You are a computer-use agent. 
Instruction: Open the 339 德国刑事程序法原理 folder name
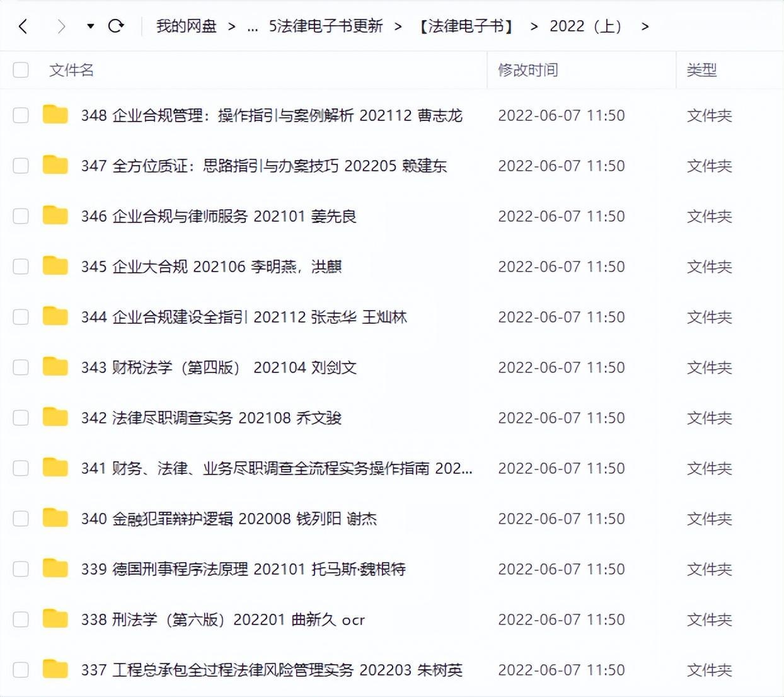[x=243, y=569]
